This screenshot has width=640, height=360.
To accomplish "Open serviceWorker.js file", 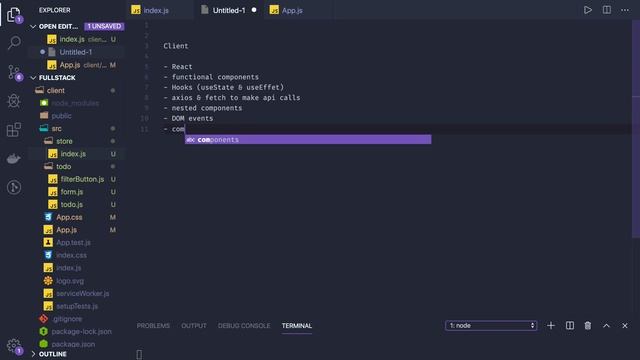I will (76, 293).
